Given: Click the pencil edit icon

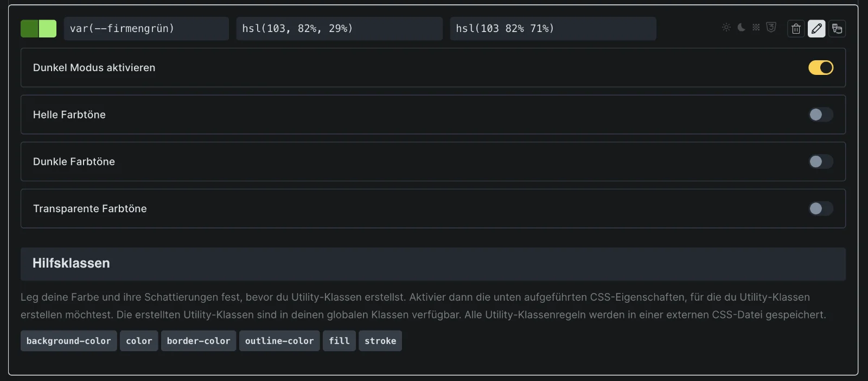Looking at the screenshot, I should [x=816, y=29].
